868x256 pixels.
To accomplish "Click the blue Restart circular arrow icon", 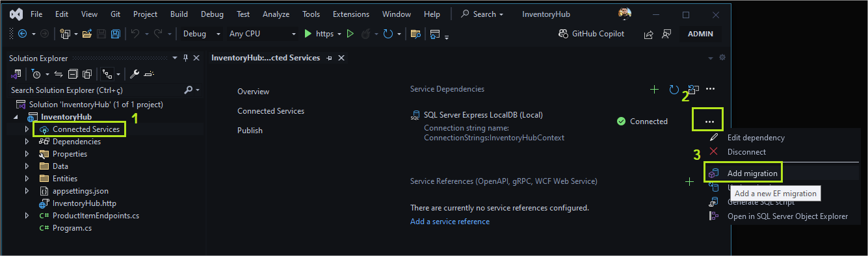I will (x=388, y=34).
